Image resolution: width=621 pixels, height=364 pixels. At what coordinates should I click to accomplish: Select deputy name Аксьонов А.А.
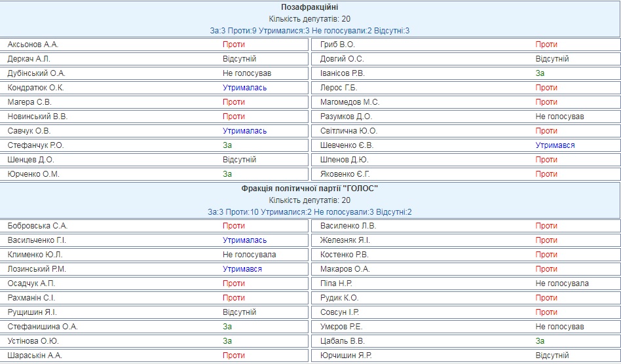pos(33,45)
